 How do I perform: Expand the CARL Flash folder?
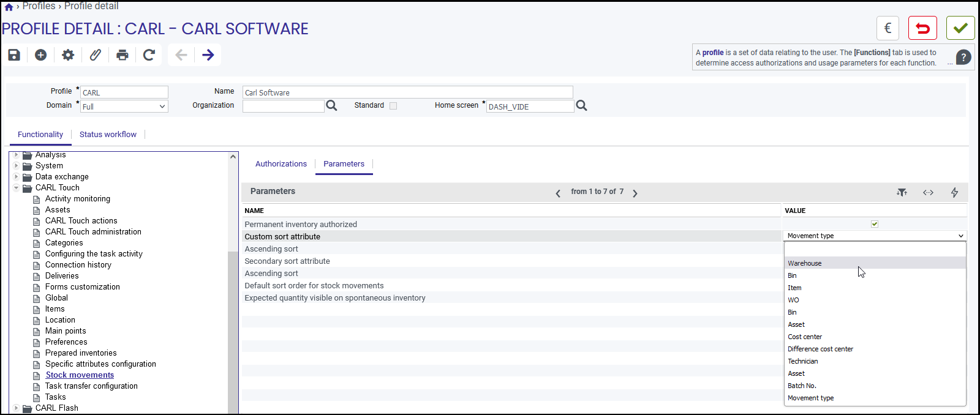(17, 408)
